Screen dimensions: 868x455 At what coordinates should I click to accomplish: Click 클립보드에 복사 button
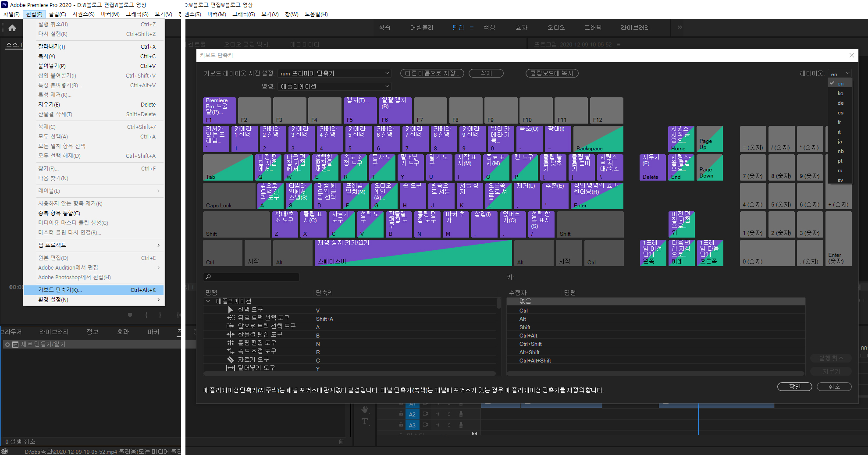coord(552,73)
